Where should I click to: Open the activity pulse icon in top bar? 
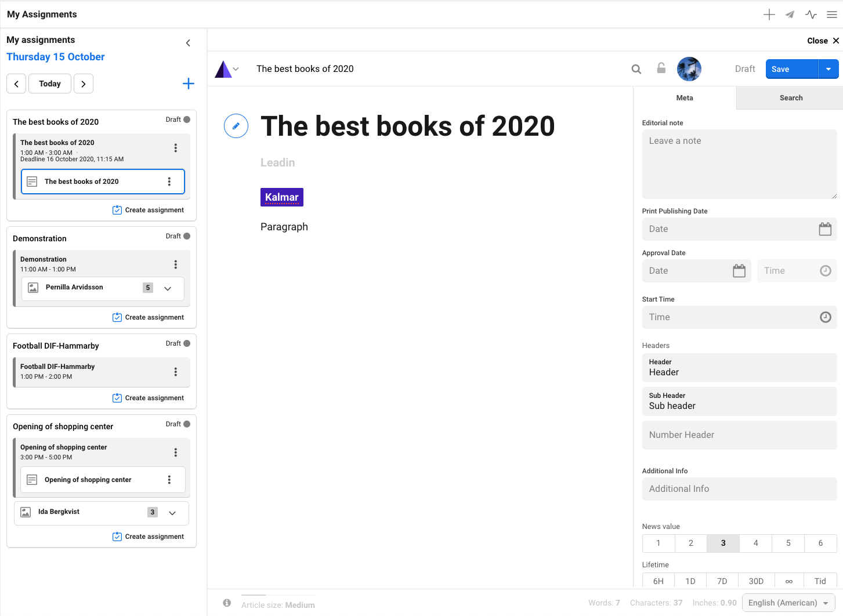(811, 15)
